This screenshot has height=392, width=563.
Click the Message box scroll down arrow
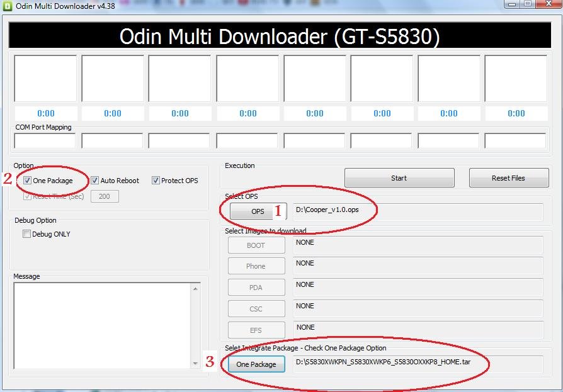click(195, 363)
